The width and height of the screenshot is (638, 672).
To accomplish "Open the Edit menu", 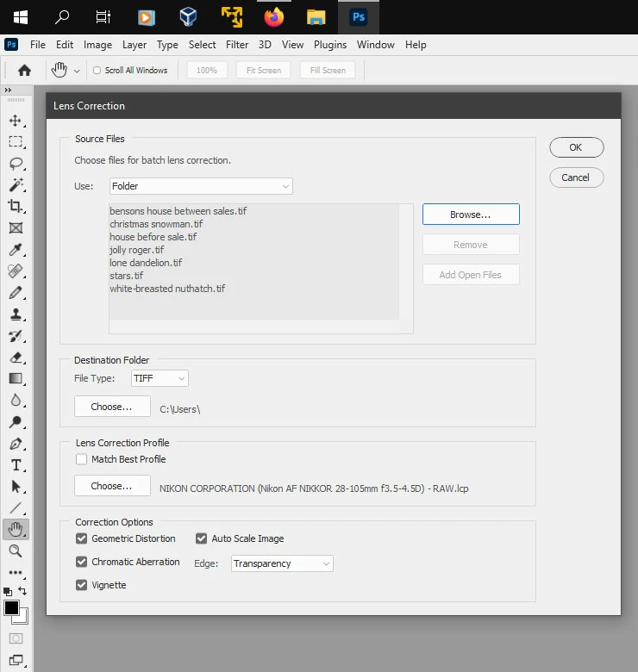I will tap(65, 45).
